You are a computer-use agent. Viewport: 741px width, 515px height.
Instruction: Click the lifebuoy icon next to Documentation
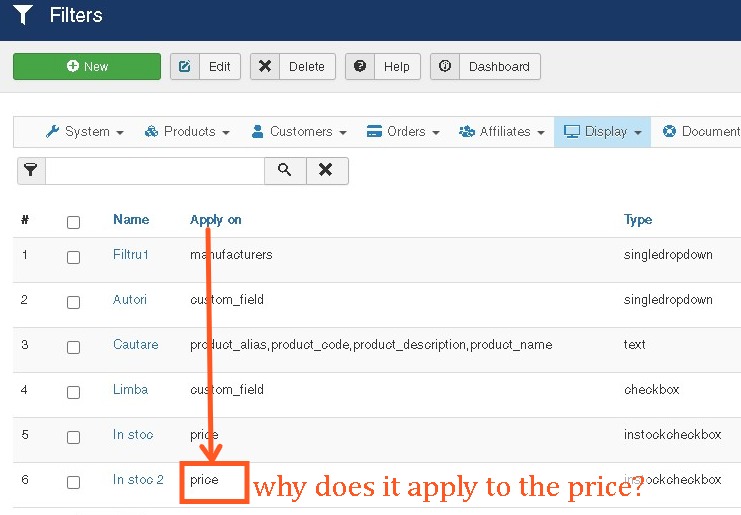(x=669, y=131)
